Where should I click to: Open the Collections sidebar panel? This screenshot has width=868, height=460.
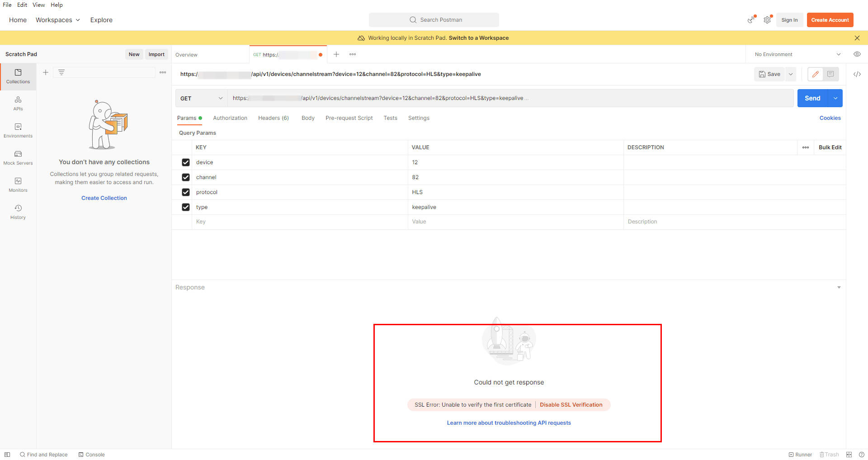(x=18, y=76)
